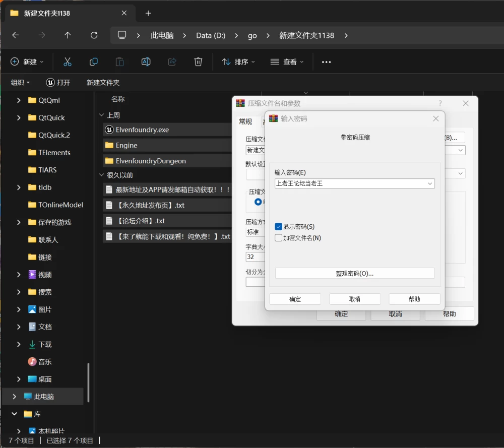This screenshot has height=448, width=504.
Task: Select the Videos library icon in sidebar
Action: pos(32,275)
